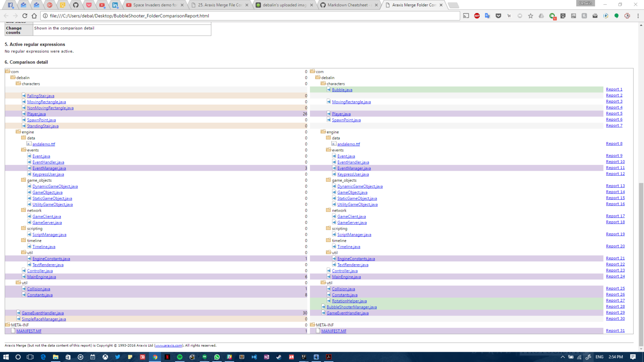Click the site information icon in address bar
The width and height of the screenshot is (644, 362).
(x=45, y=16)
